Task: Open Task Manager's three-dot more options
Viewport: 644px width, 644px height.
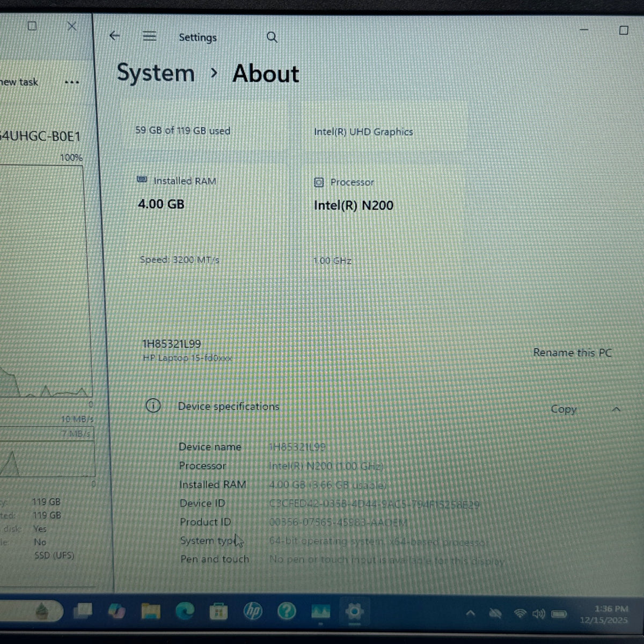Action: click(71, 82)
